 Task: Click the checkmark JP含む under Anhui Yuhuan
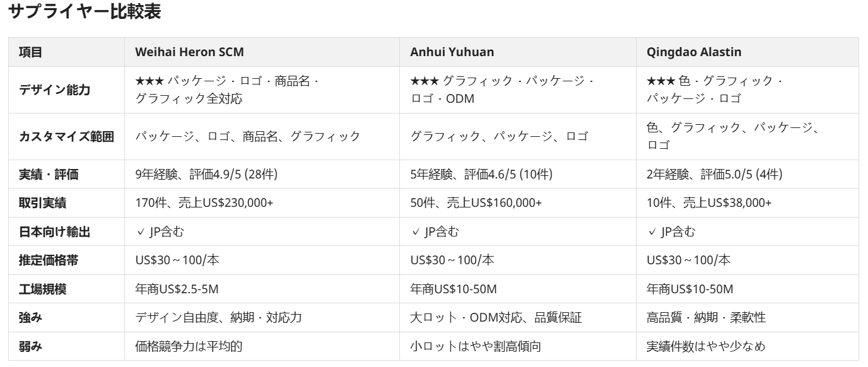435,231
